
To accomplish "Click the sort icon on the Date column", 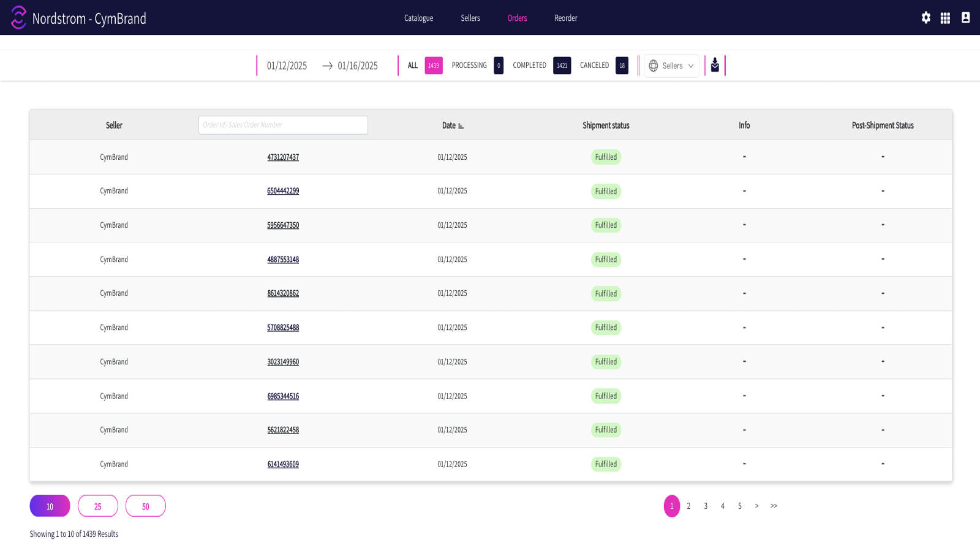I will (460, 126).
